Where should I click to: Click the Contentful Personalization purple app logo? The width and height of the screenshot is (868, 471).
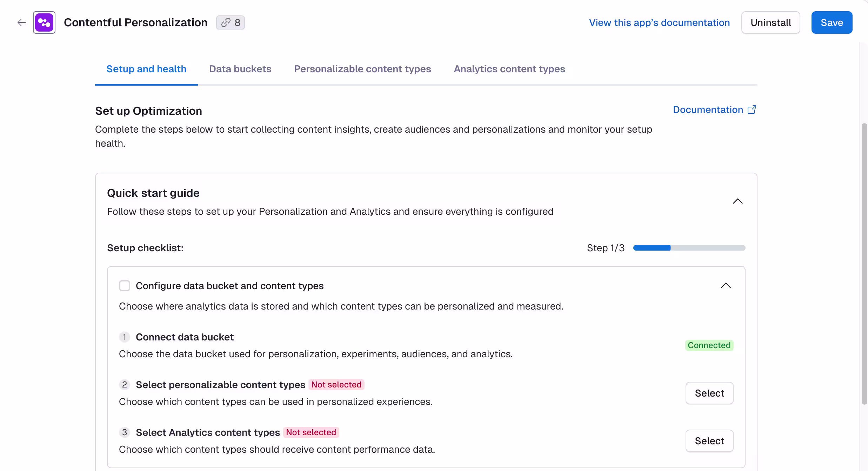pos(44,22)
